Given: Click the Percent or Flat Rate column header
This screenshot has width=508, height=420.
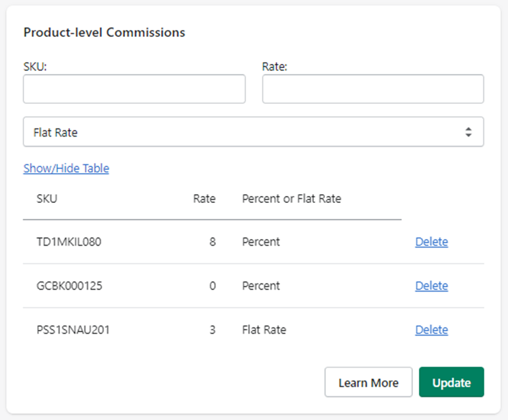Looking at the screenshot, I should (x=292, y=199).
